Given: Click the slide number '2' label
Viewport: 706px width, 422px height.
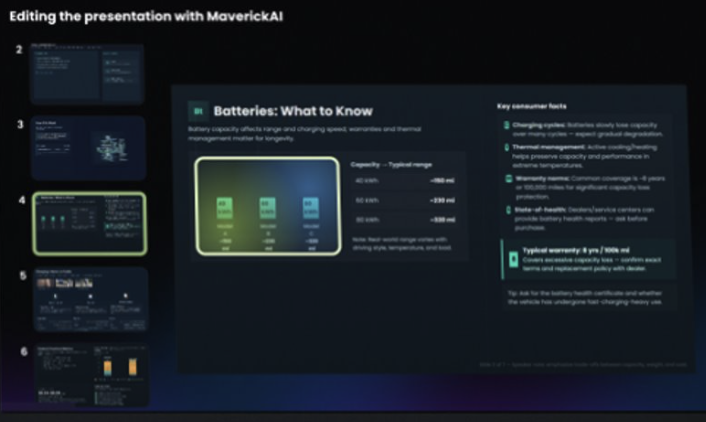Looking at the screenshot, I should (x=19, y=50).
